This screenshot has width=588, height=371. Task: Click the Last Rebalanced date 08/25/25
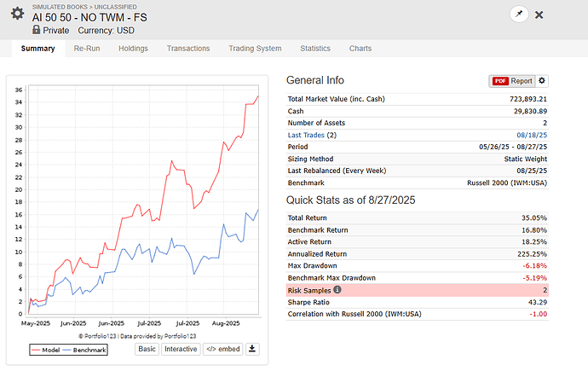532,171
